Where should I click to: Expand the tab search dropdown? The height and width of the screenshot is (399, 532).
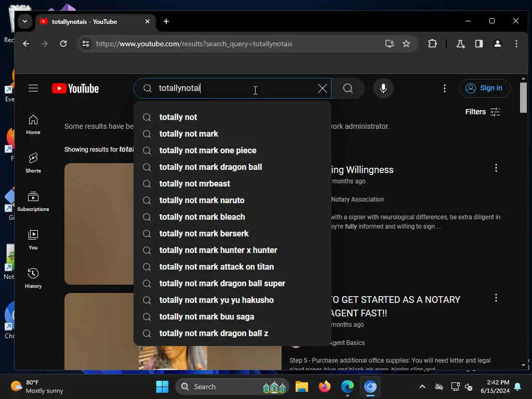pyautogui.click(x=25, y=21)
